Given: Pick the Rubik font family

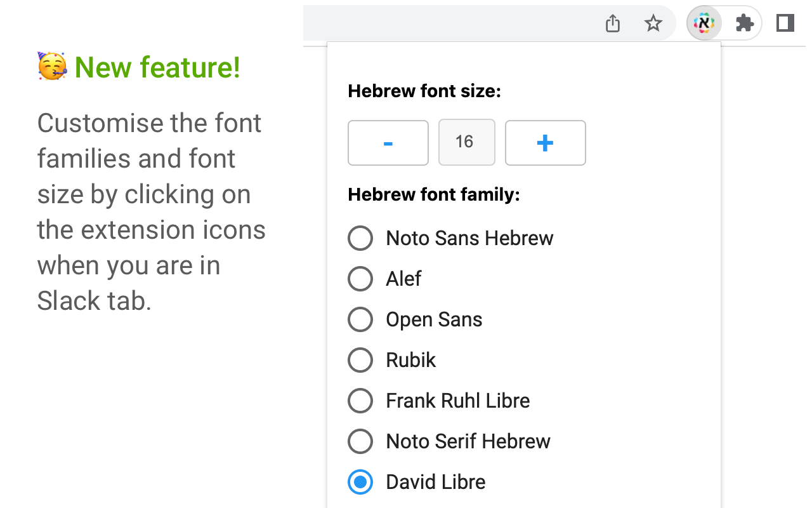Looking at the screenshot, I should click(x=360, y=360).
